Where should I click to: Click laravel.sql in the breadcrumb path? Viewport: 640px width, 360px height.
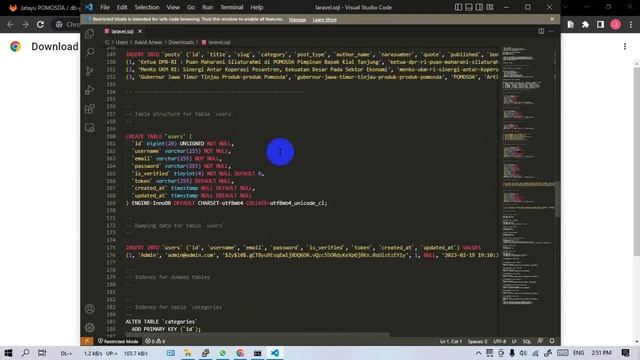pyautogui.click(x=216, y=42)
